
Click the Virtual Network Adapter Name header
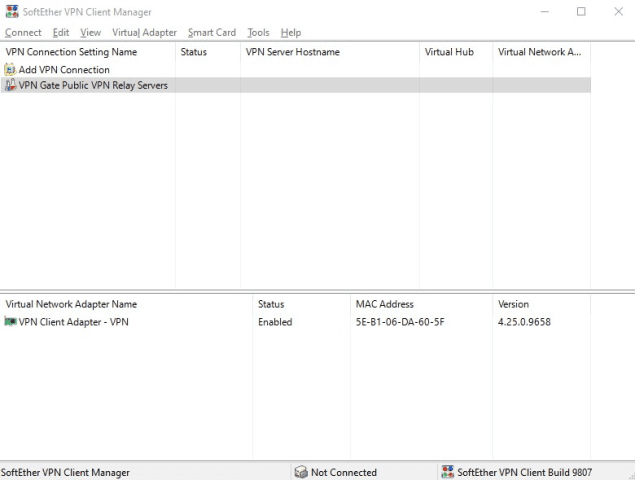coord(71,304)
